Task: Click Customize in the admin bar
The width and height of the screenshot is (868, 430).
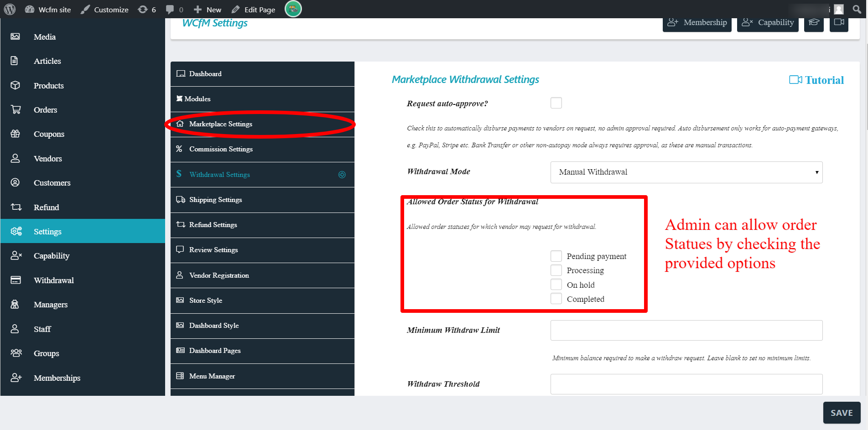Action: (x=104, y=10)
